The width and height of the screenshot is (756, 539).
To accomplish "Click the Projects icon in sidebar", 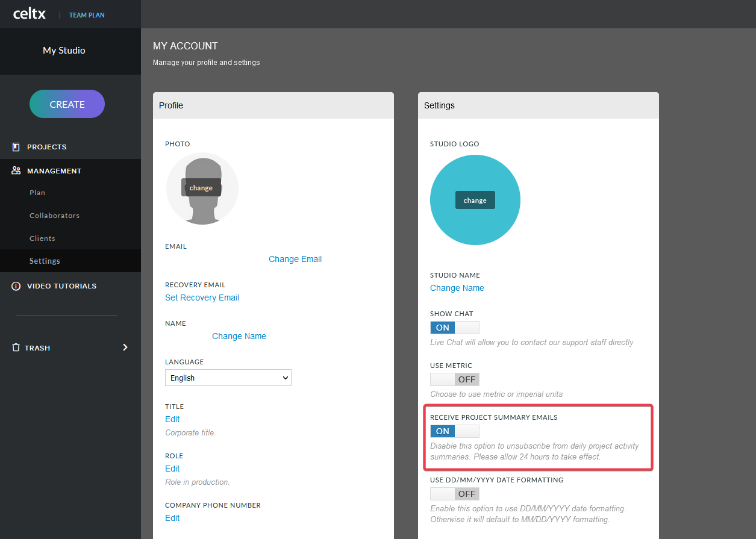I will pyautogui.click(x=16, y=147).
